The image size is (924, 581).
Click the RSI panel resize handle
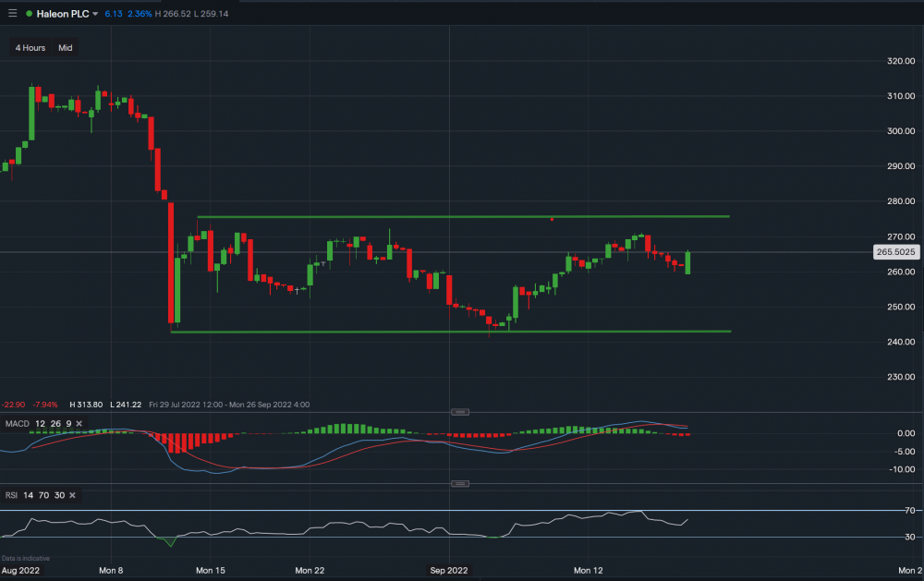coord(459,483)
